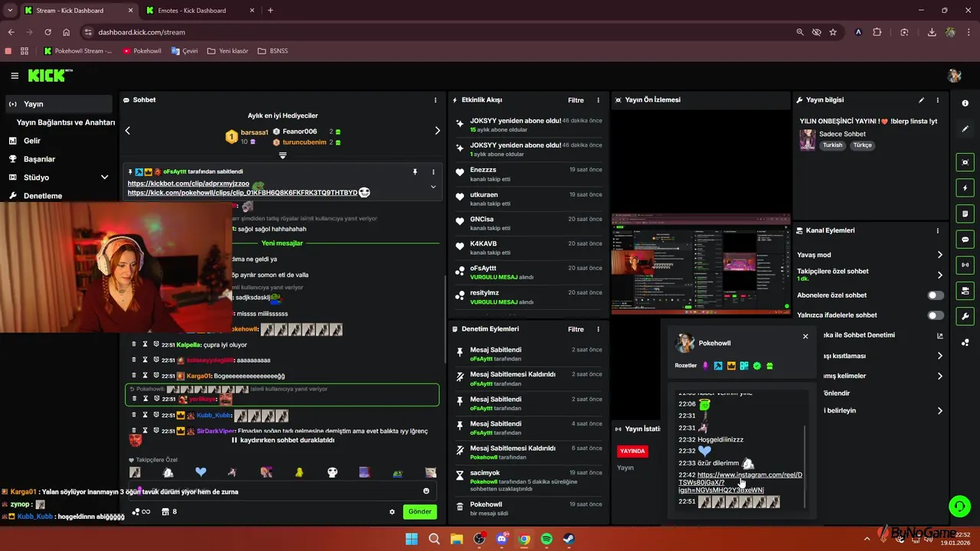
Task: Click the browser address bar
Action: pyautogui.click(x=436, y=32)
